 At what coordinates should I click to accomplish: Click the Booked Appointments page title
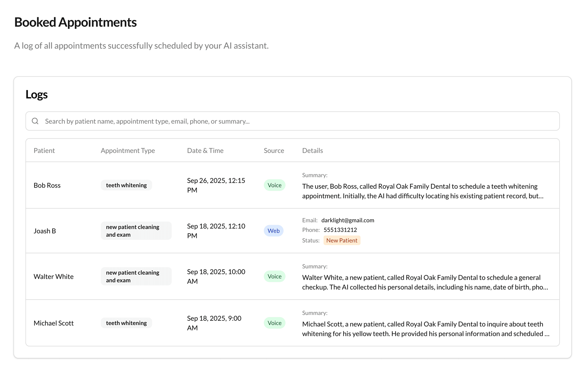(75, 22)
